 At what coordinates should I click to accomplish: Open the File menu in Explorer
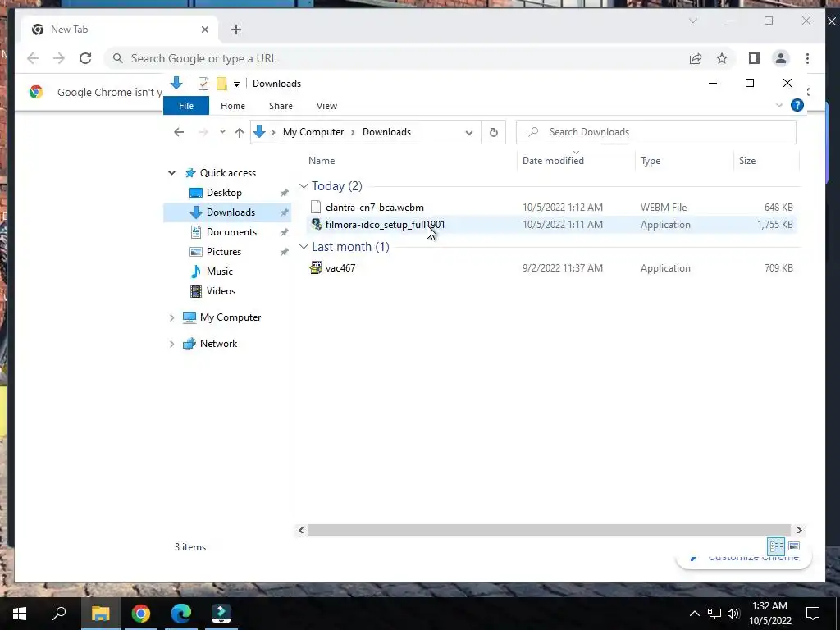[x=186, y=106]
